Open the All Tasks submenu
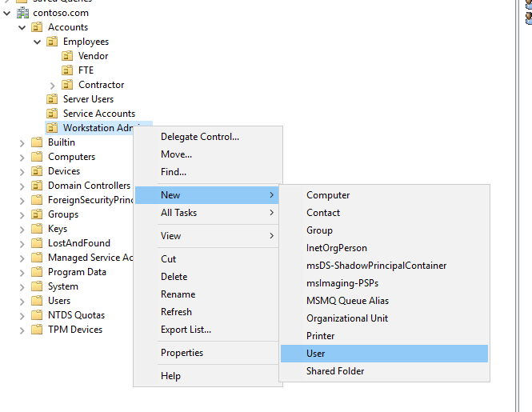This screenshot has height=412, width=532. (207, 213)
